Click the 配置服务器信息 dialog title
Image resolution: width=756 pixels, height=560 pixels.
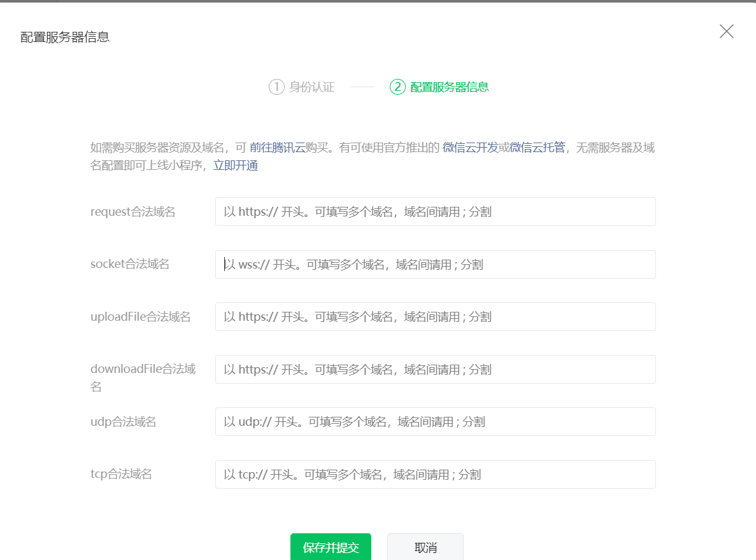point(64,37)
